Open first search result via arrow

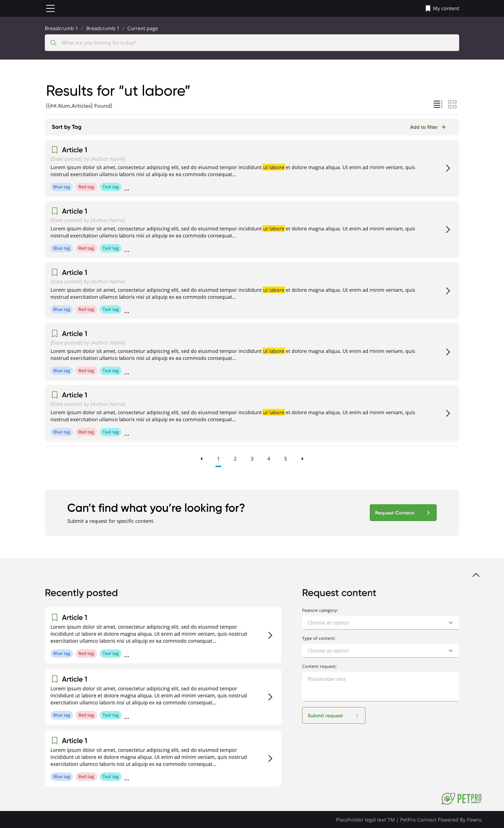tap(448, 168)
